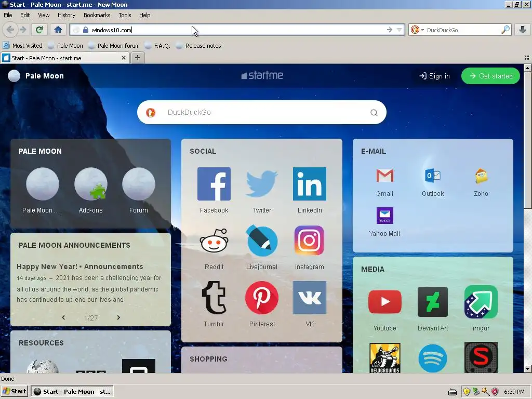Click the vertical scrollbar down arrow
This screenshot has height=399, width=532.
click(x=527, y=369)
